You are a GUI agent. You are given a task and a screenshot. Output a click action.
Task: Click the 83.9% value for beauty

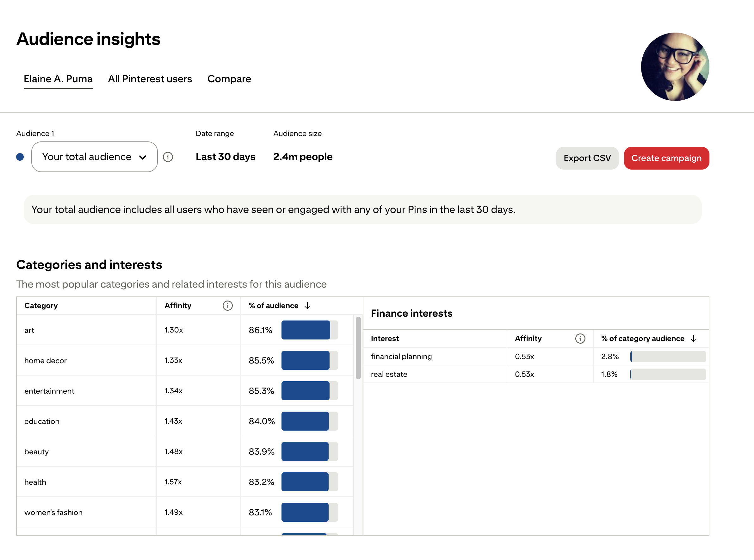261,451
